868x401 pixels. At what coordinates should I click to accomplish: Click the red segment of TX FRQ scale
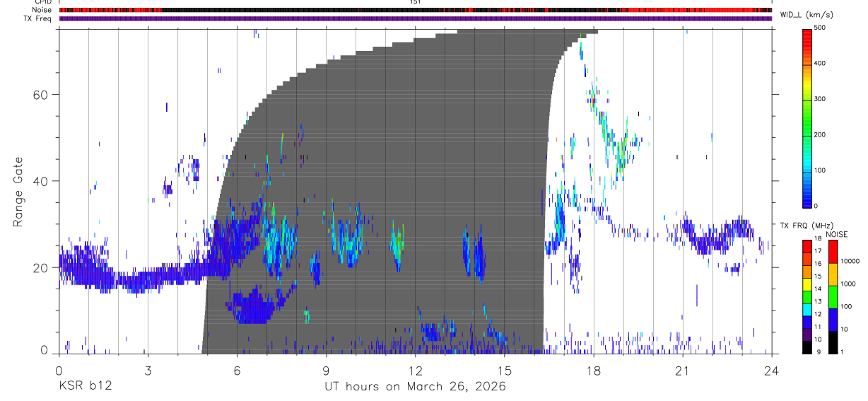[x=807, y=246]
